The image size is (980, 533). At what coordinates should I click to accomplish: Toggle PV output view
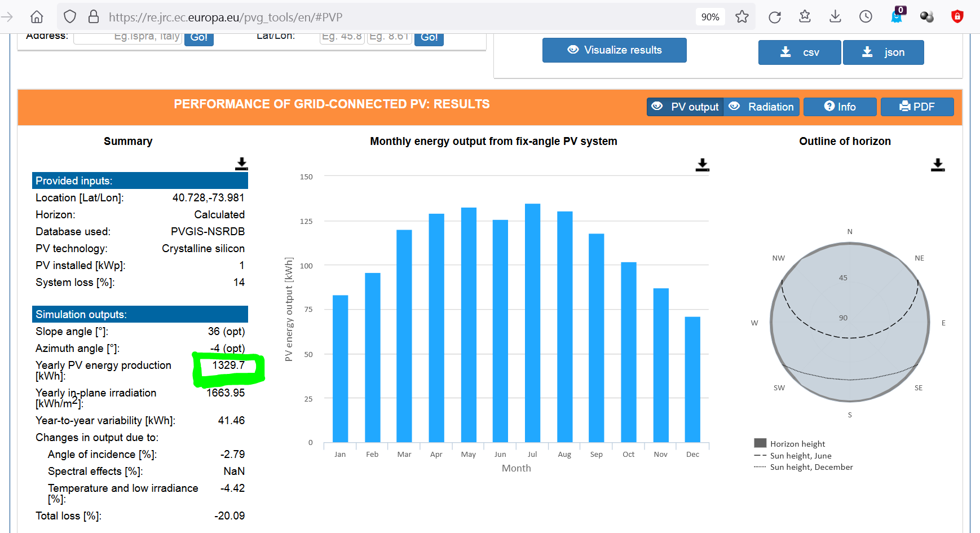(685, 107)
